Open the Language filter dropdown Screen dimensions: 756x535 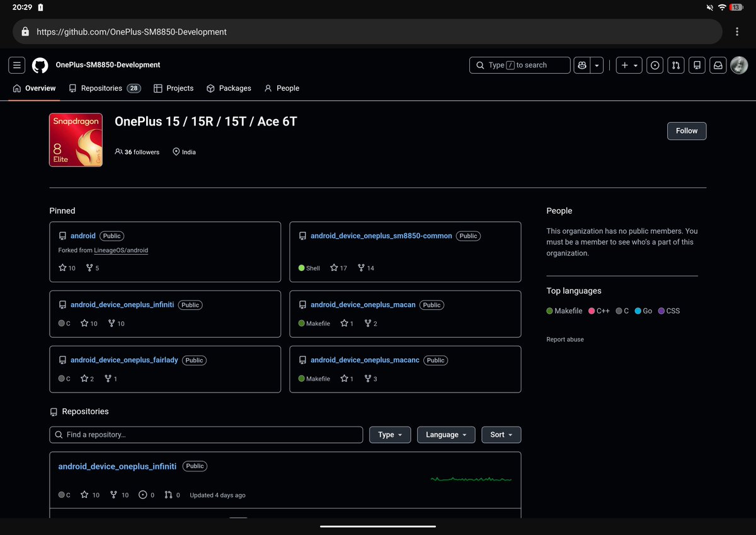pyautogui.click(x=446, y=435)
